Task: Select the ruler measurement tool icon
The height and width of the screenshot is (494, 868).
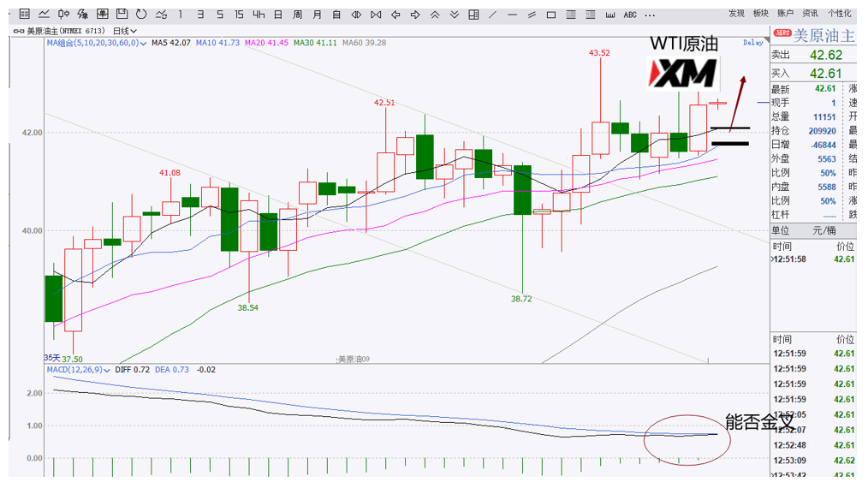Action: pyautogui.click(x=610, y=15)
